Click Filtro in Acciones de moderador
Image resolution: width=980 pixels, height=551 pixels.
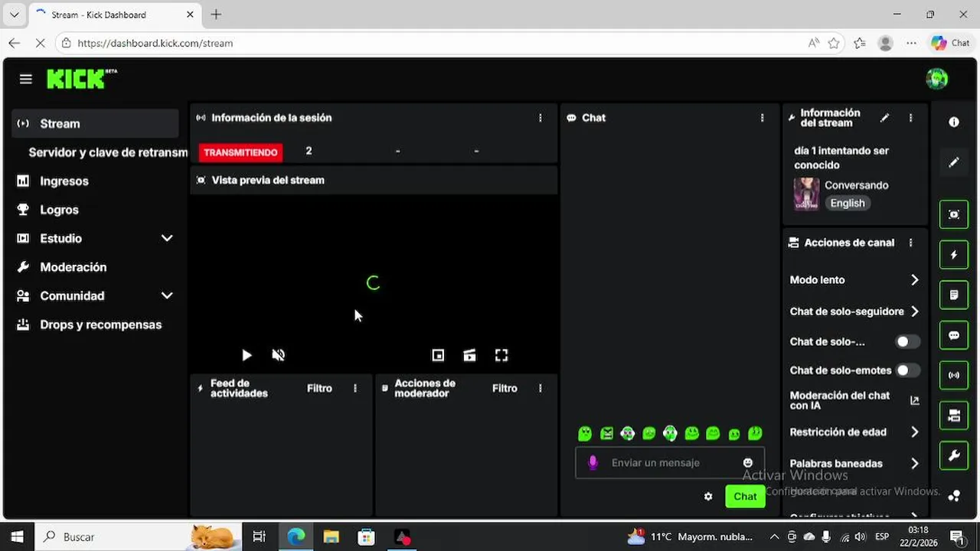(x=505, y=388)
